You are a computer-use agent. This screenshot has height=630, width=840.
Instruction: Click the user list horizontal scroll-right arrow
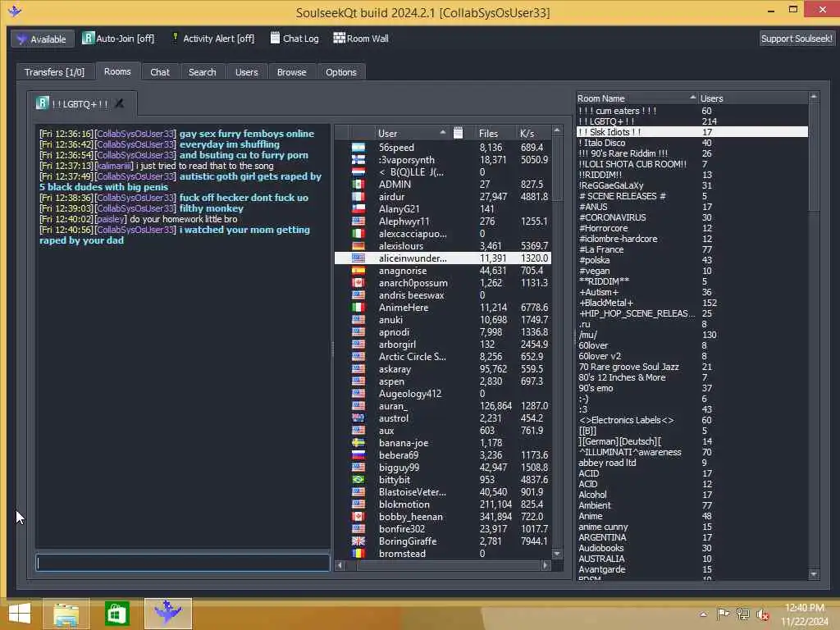546,564
